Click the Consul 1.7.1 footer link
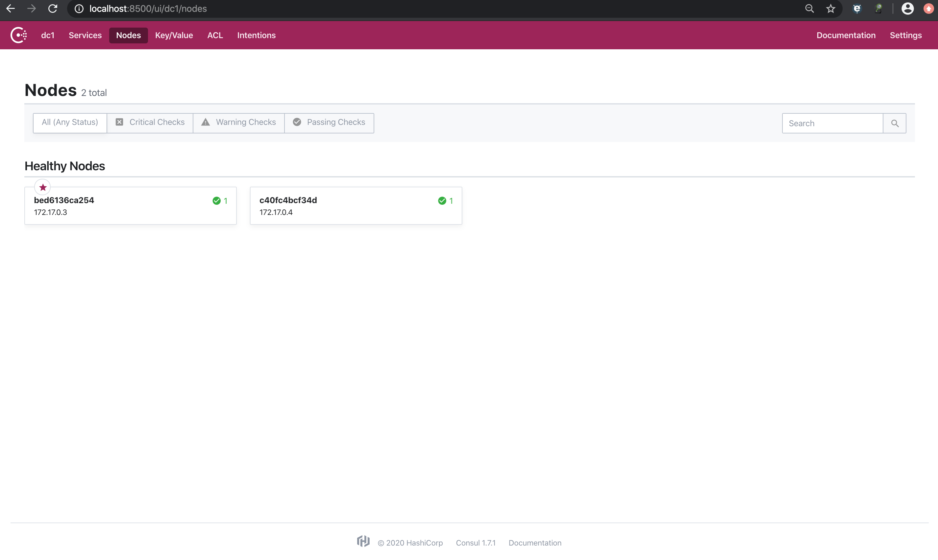The height and width of the screenshot is (560, 938). pyautogui.click(x=476, y=543)
